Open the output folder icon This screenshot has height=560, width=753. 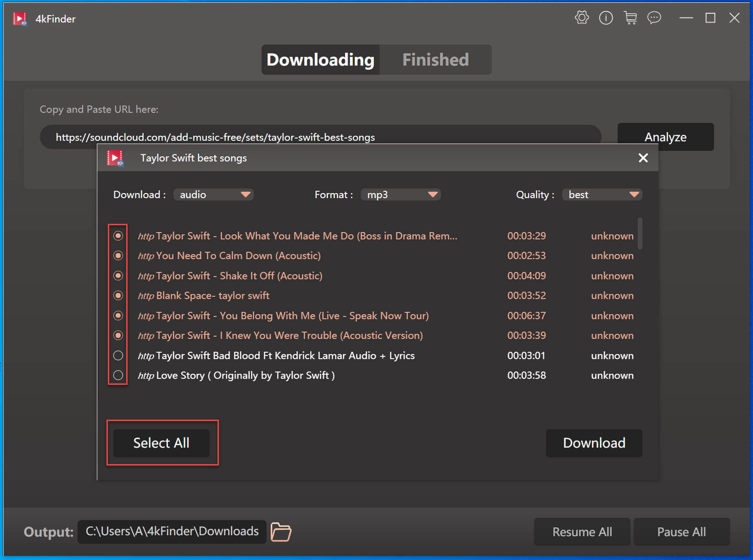point(281,532)
